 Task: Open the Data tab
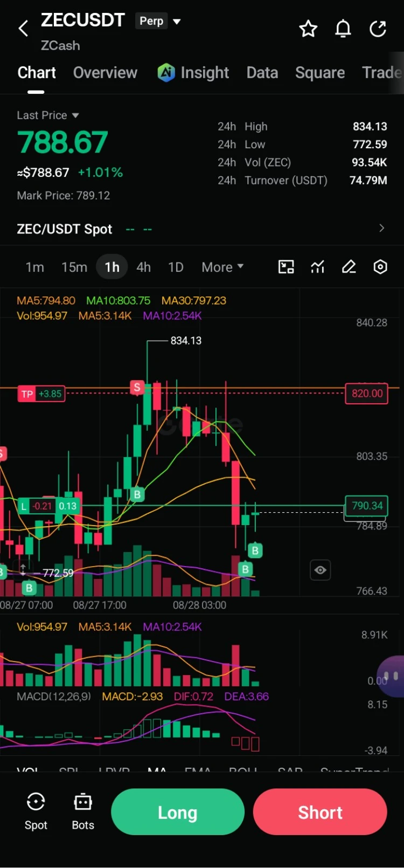[262, 72]
